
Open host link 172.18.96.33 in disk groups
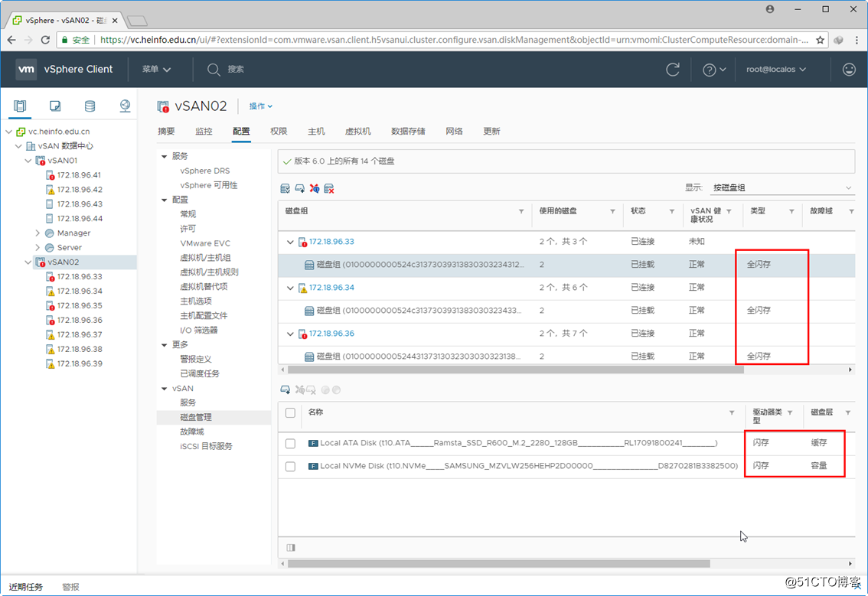click(331, 242)
